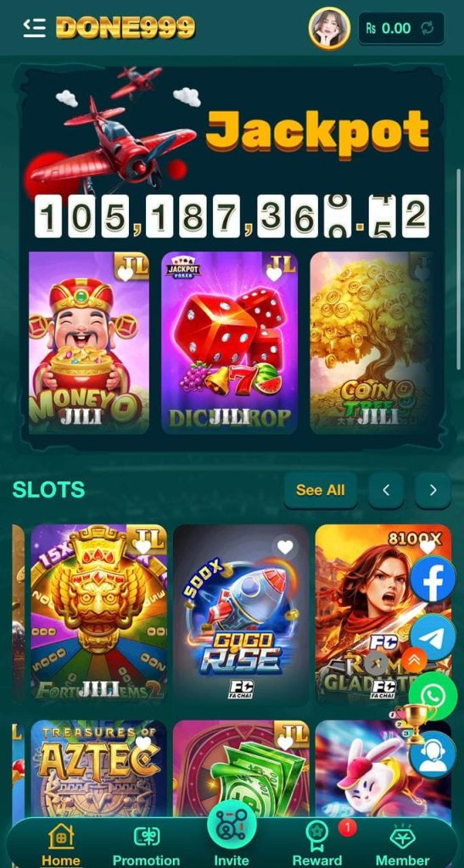The height and width of the screenshot is (868, 464).
Task: Open the Reward tab with notification badge
Action: point(317,845)
